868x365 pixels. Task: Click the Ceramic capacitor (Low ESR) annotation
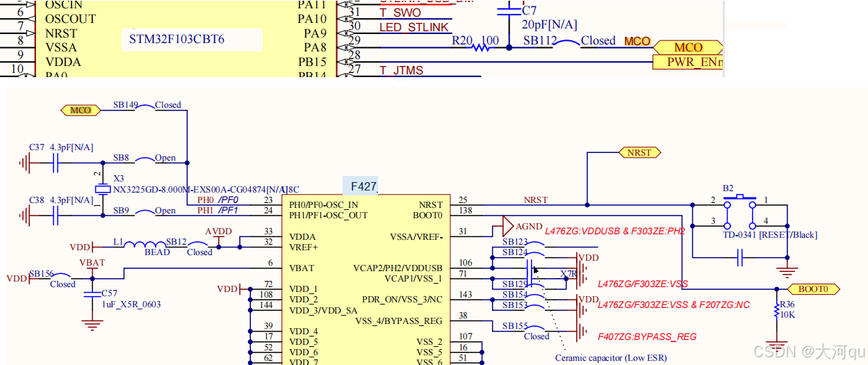[x=612, y=358]
